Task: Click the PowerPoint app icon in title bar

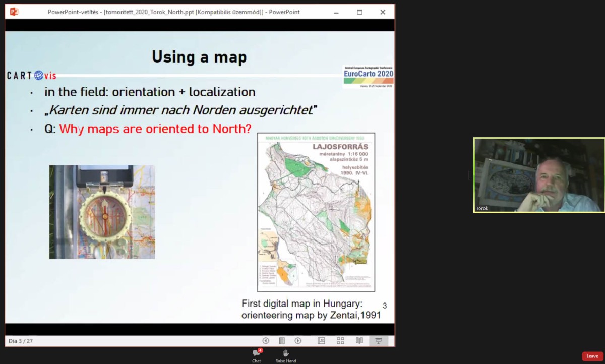Action: 14,12
